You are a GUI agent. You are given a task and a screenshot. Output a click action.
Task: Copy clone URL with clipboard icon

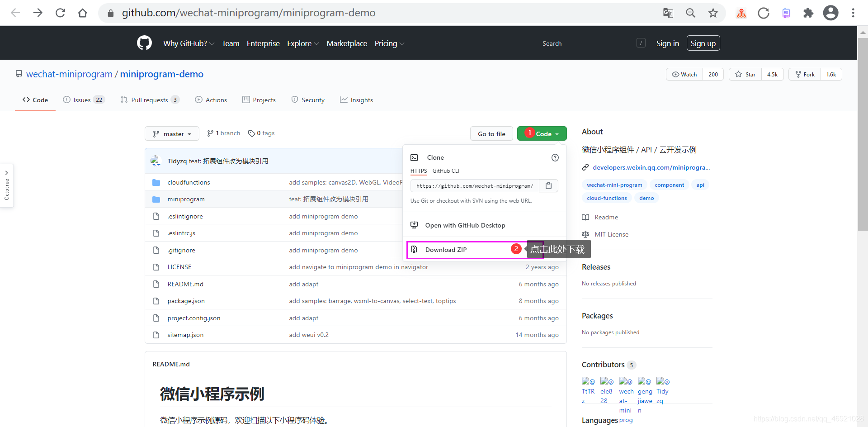pyautogui.click(x=548, y=185)
